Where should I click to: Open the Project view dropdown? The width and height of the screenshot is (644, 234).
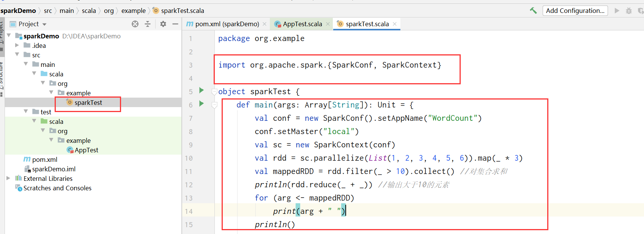[44, 24]
